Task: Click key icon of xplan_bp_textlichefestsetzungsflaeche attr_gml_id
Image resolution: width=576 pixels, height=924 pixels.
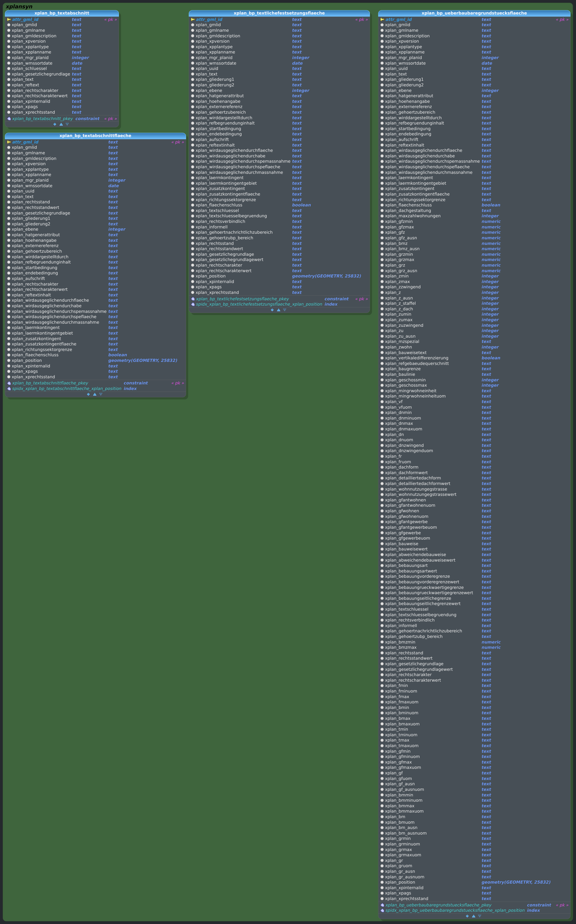Action: point(193,19)
